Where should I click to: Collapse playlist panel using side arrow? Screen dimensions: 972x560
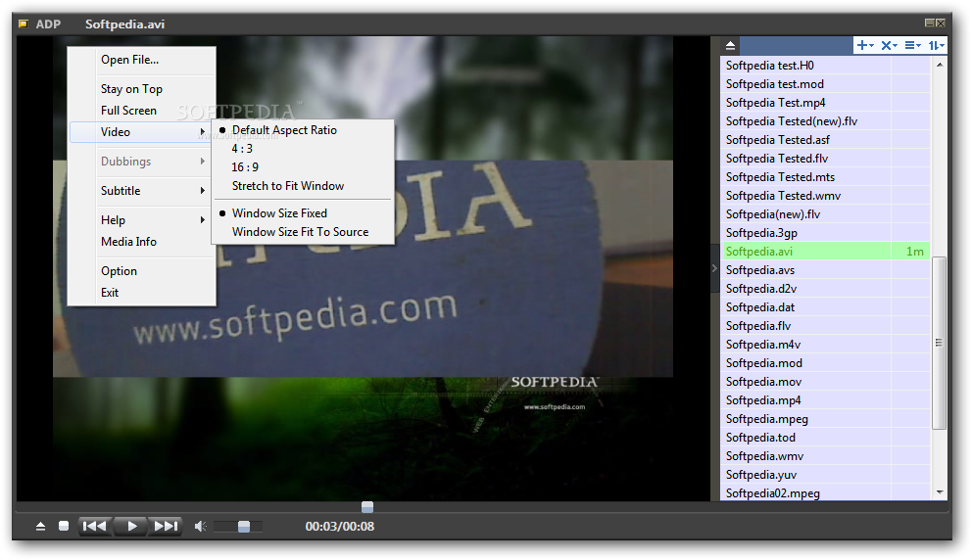(714, 268)
